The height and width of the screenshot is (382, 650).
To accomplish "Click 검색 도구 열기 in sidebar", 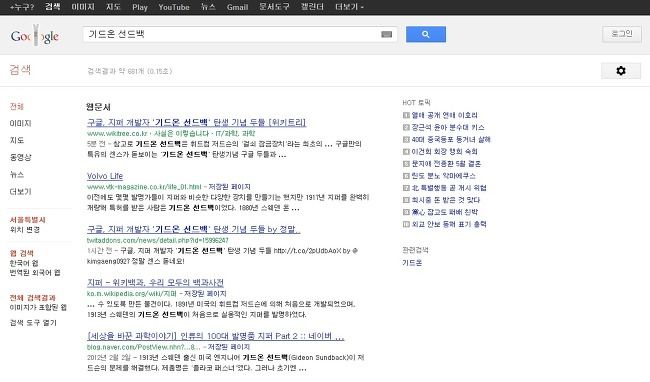I will [x=33, y=323].
